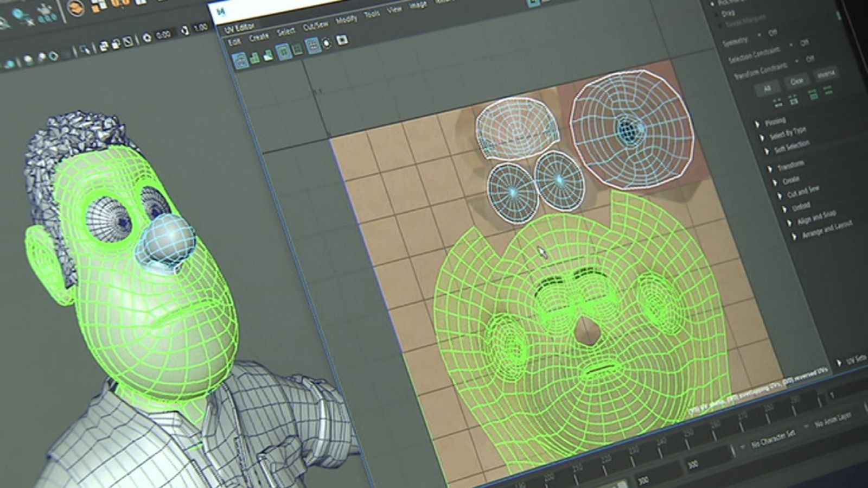Image resolution: width=868 pixels, height=488 pixels.
Task: Click the Maya logo on UV Editor title bar
Action: pyautogui.click(x=220, y=11)
